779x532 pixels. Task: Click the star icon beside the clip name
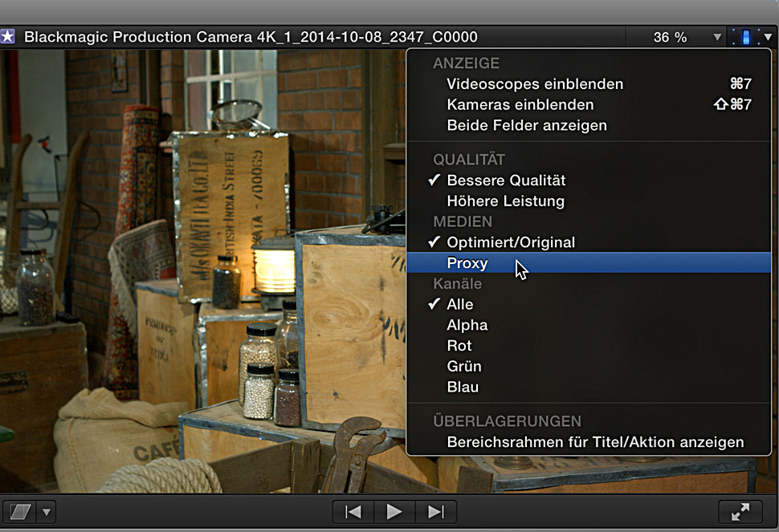(8, 37)
